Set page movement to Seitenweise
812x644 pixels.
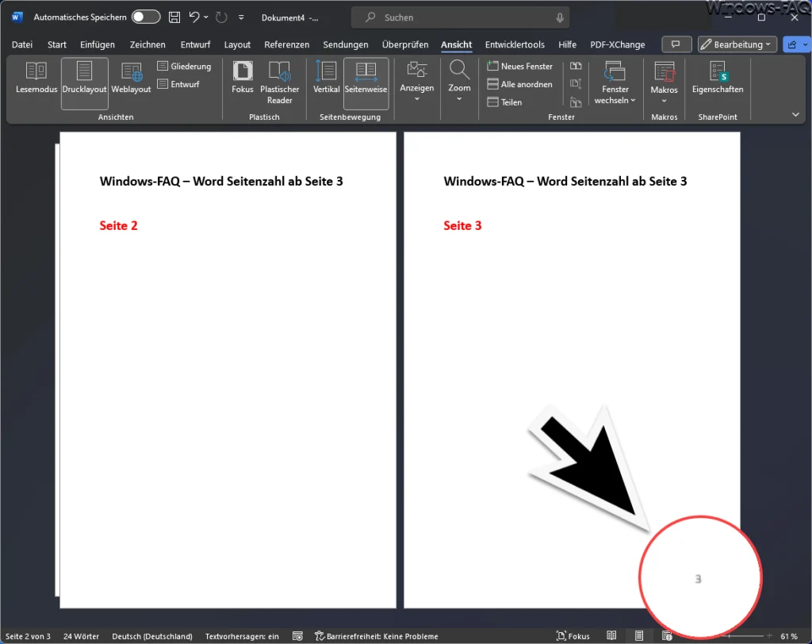(x=366, y=83)
